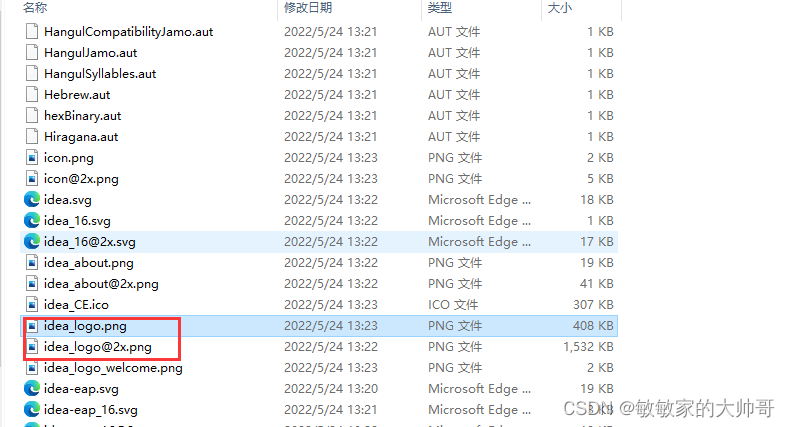Click the Hebrew.aut file icon
The width and height of the screenshot is (790, 427).
coord(32,95)
